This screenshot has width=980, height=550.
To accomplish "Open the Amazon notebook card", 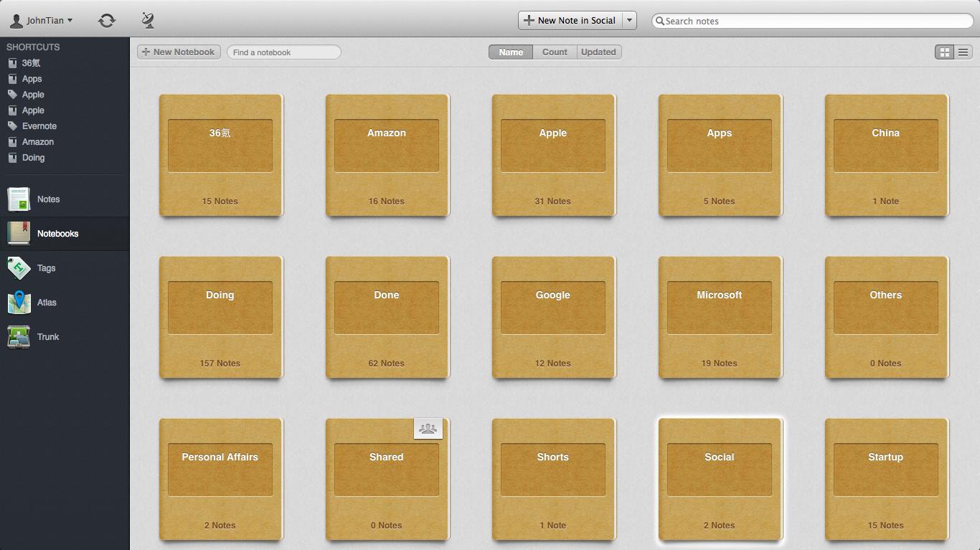I will pos(387,154).
